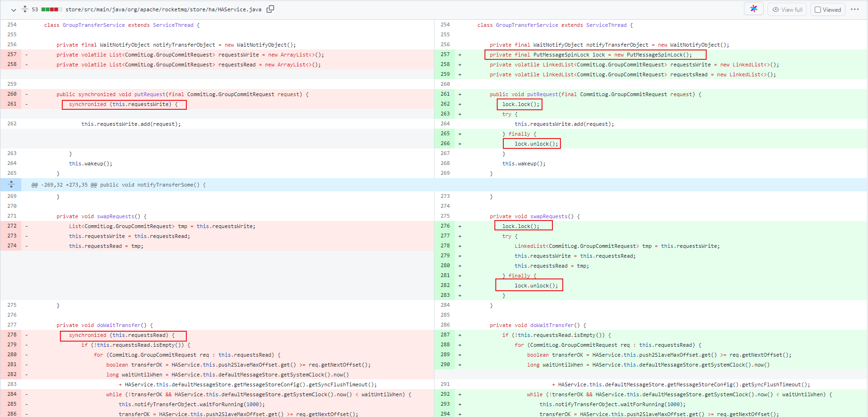The width and height of the screenshot is (868, 417).
Task: Click removed line List tmp = this.requestsWrite
Action: [162, 226]
